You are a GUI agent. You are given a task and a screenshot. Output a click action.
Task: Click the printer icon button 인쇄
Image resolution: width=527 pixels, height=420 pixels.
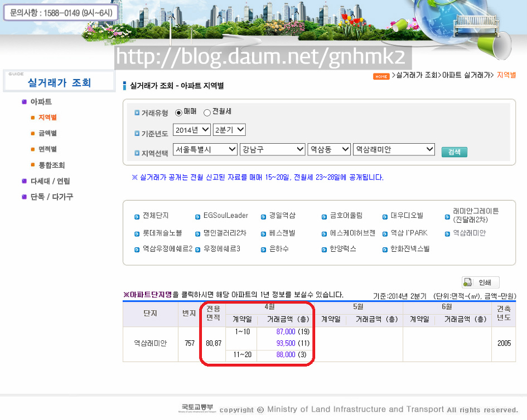coord(480,282)
